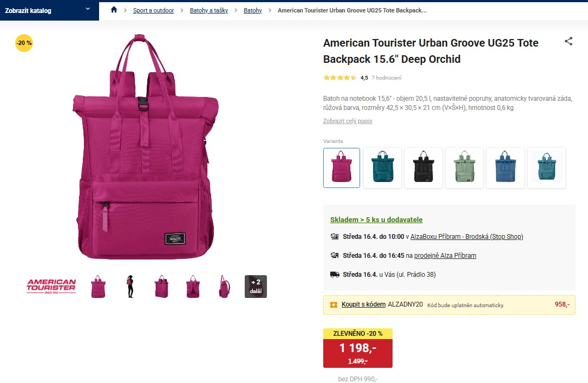588x383 pixels.
Task: Open the Batohy breadcrumb category
Action: 253,10
